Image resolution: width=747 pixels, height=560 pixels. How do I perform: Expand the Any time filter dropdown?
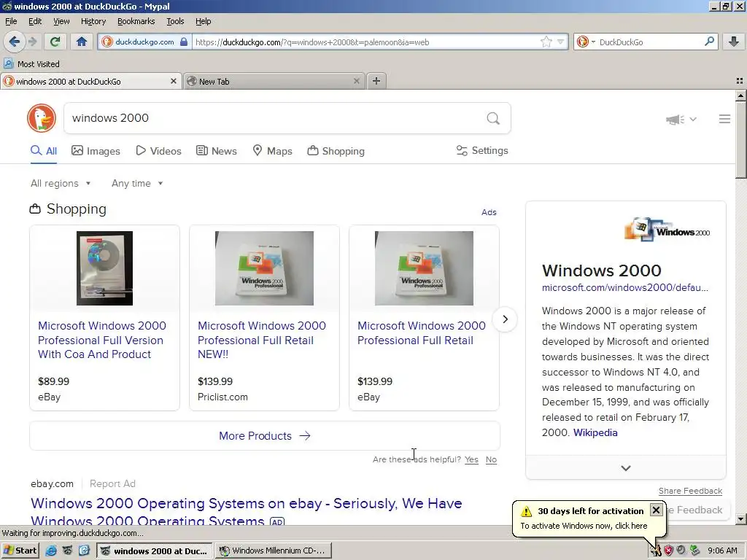tap(137, 183)
